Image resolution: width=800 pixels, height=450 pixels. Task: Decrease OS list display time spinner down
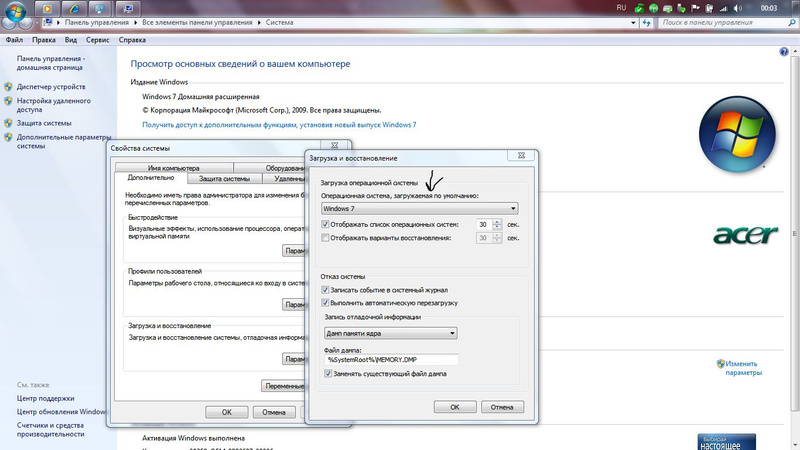click(x=497, y=227)
